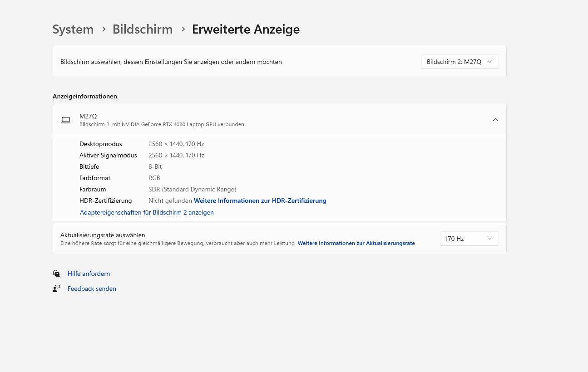Click the Hilfe anfordern headset icon
This screenshot has height=372, width=588.
[x=56, y=274]
